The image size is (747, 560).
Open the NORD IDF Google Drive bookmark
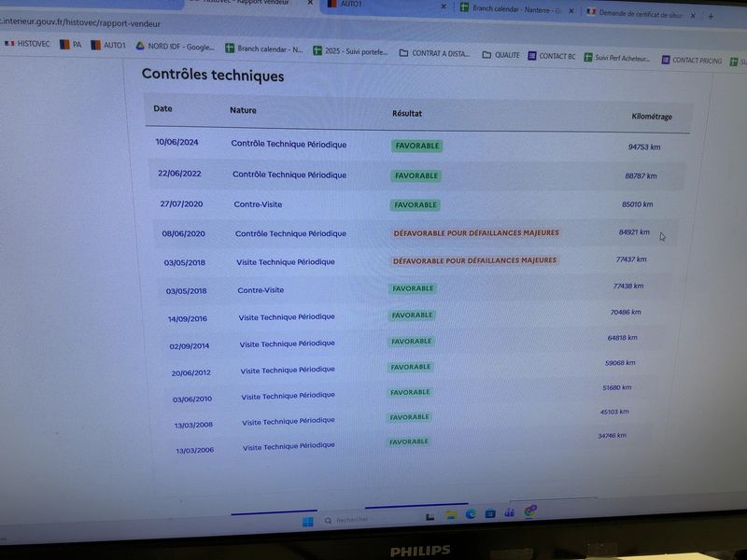click(x=175, y=46)
